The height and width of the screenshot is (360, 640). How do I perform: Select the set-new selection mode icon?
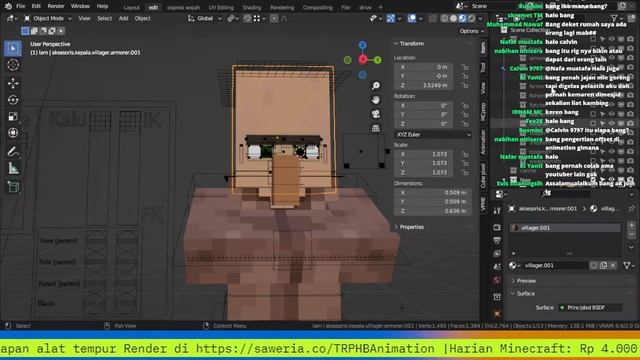click(x=25, y=31)
